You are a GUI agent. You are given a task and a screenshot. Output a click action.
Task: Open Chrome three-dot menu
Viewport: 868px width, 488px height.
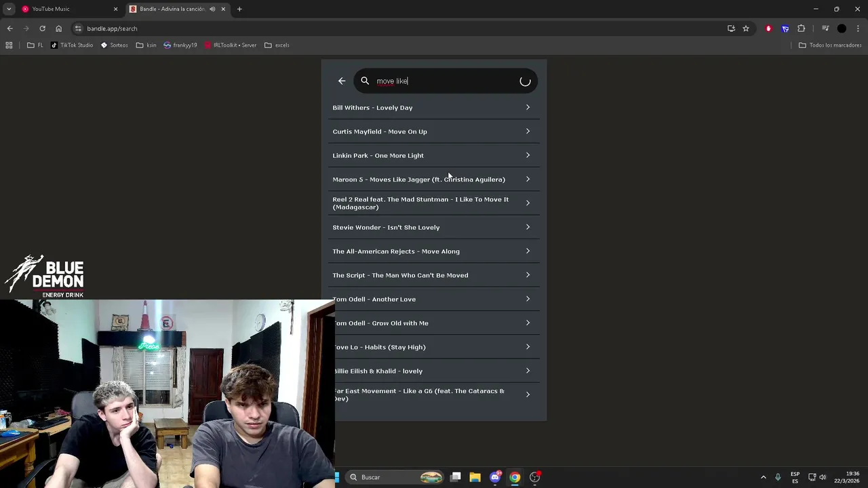pyautogui.click(x=859, y=28)
